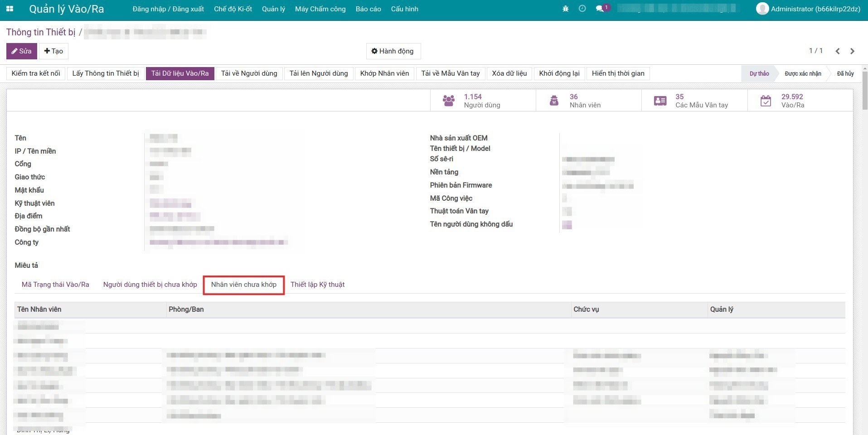Switch to Thiết lập Kỹ thuật tab
Image resolution: width=868 pixels, height=435 pixels.
317,285
